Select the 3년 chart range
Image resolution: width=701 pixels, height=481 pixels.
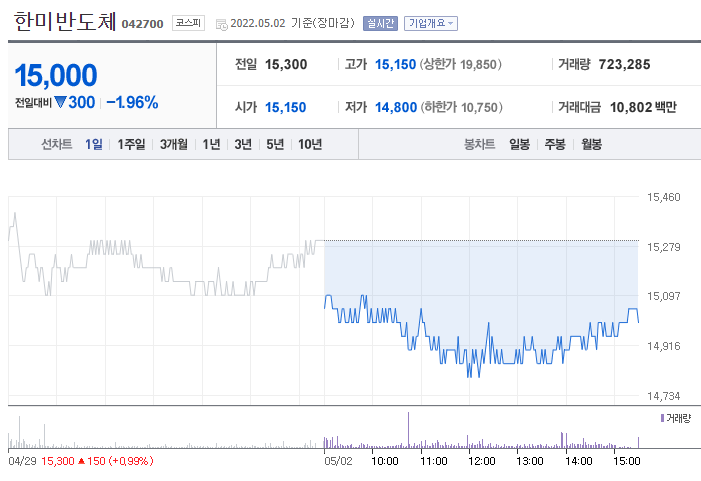[x=243, y=144]
